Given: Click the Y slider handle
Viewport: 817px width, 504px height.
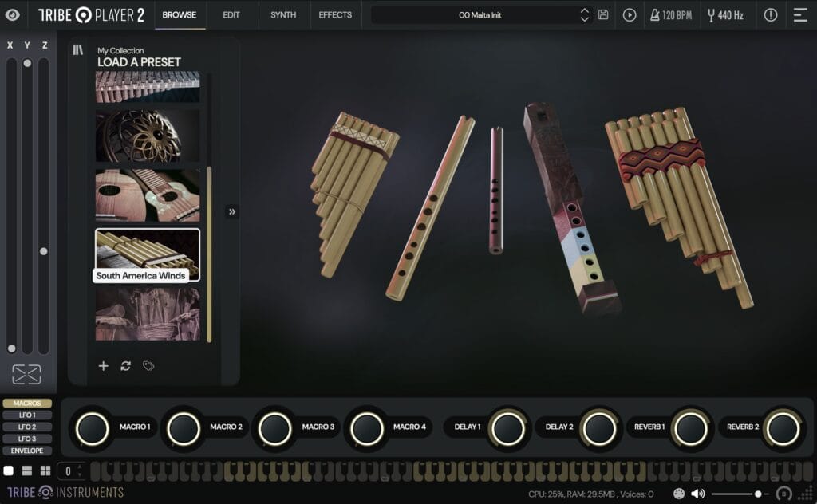Looking at the screenshot, I should [x=27, y=63].
